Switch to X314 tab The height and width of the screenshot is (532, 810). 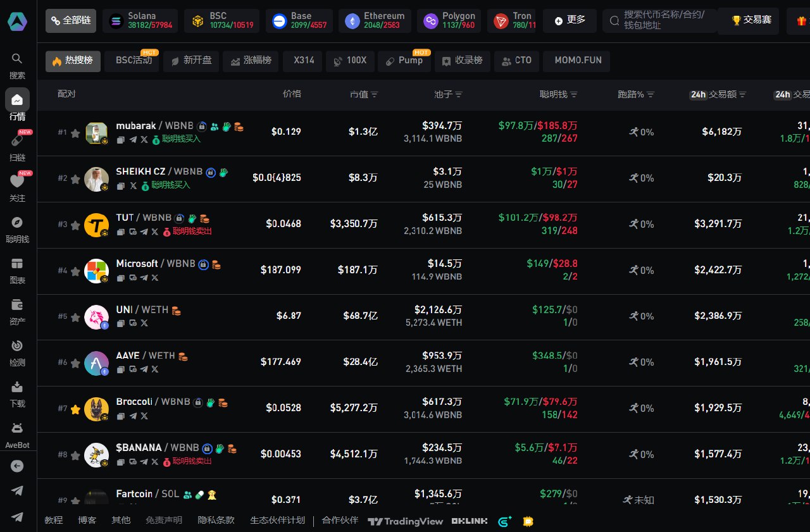click(303, 61)
